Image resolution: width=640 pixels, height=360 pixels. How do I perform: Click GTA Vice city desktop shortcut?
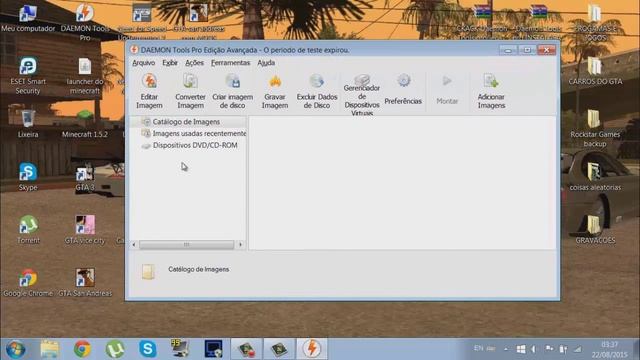coord(85,230)
